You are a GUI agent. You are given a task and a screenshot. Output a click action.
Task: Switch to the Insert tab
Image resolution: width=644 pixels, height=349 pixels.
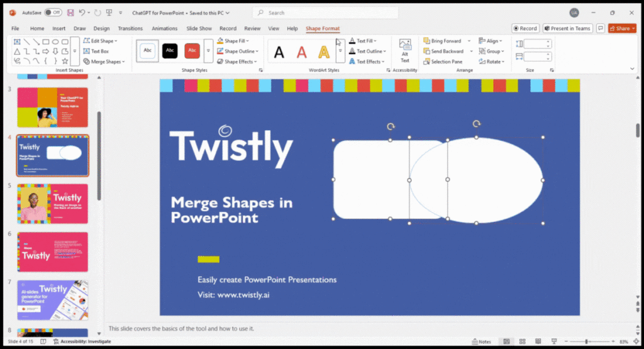(58, 28)
